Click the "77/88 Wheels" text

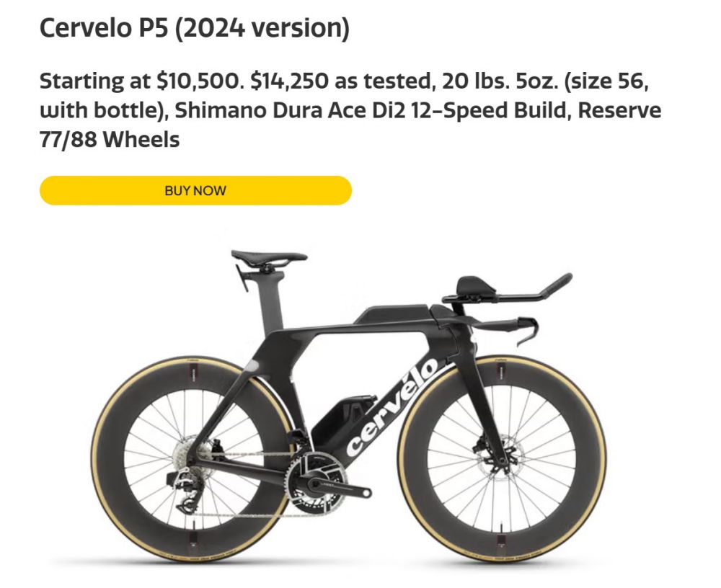(109, 139)
